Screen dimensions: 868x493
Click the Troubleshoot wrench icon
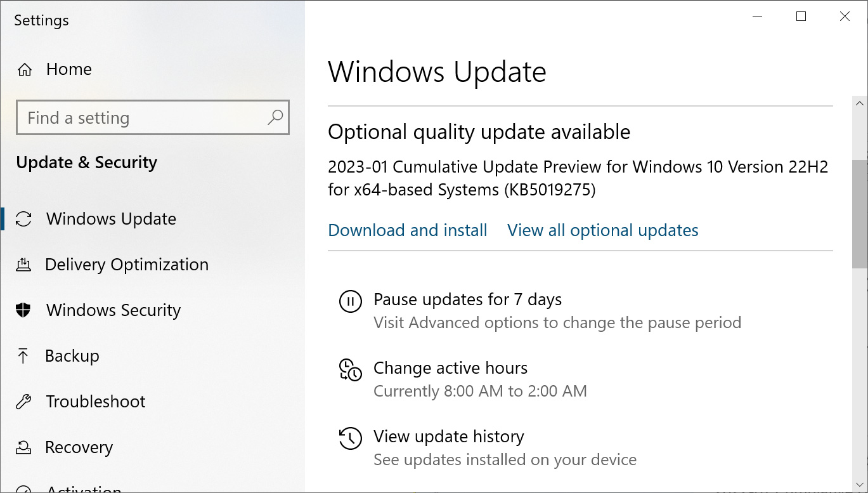24,402
